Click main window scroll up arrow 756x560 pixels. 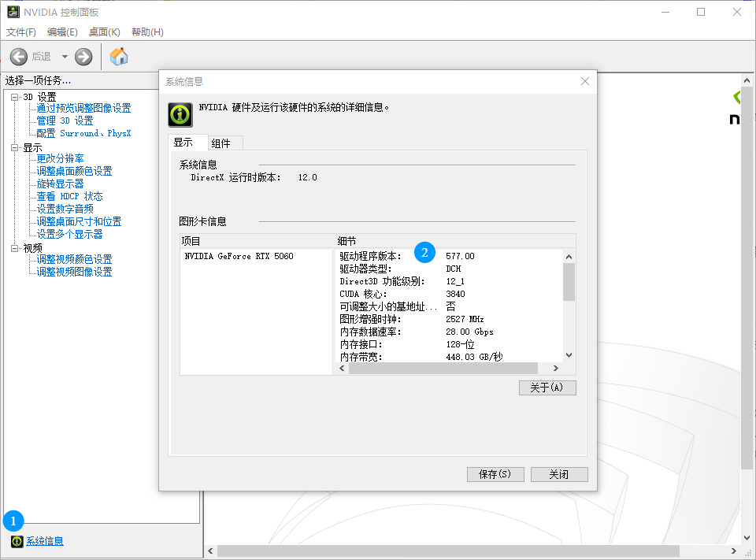point(747,80)
